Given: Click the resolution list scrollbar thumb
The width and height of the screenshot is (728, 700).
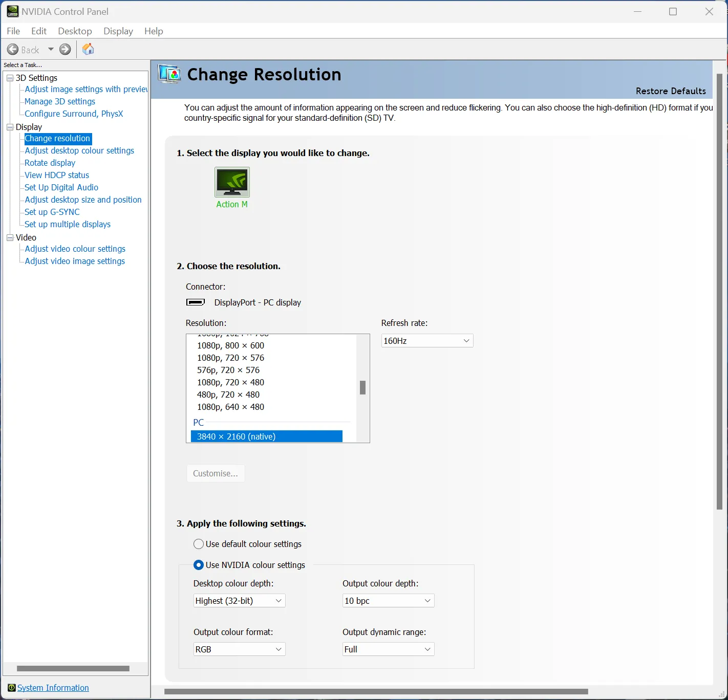Looking at the screenshot, I should [362, 388].
